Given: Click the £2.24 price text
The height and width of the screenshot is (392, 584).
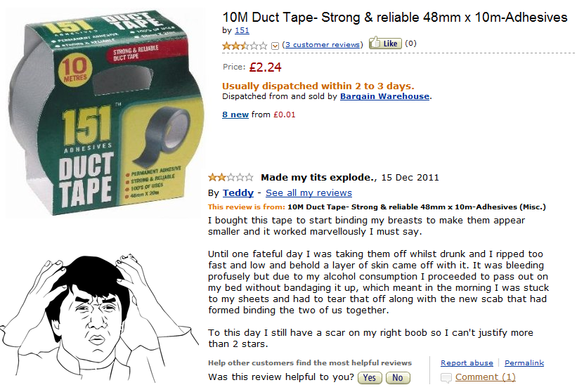Looking at the screenshot, I should click(x=265, y=67).
